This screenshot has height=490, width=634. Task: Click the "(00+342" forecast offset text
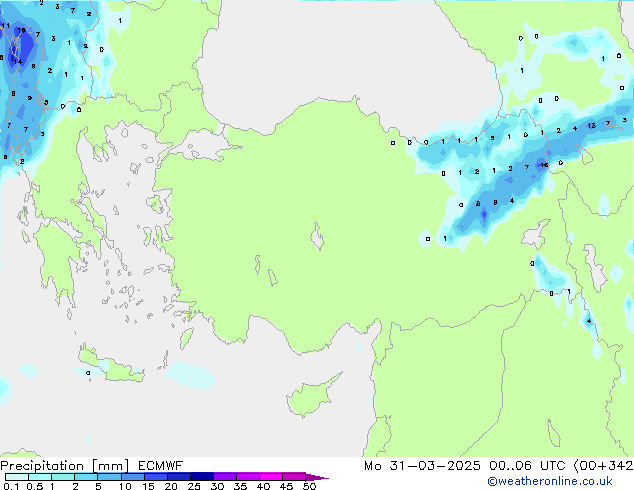coord(603,466)
